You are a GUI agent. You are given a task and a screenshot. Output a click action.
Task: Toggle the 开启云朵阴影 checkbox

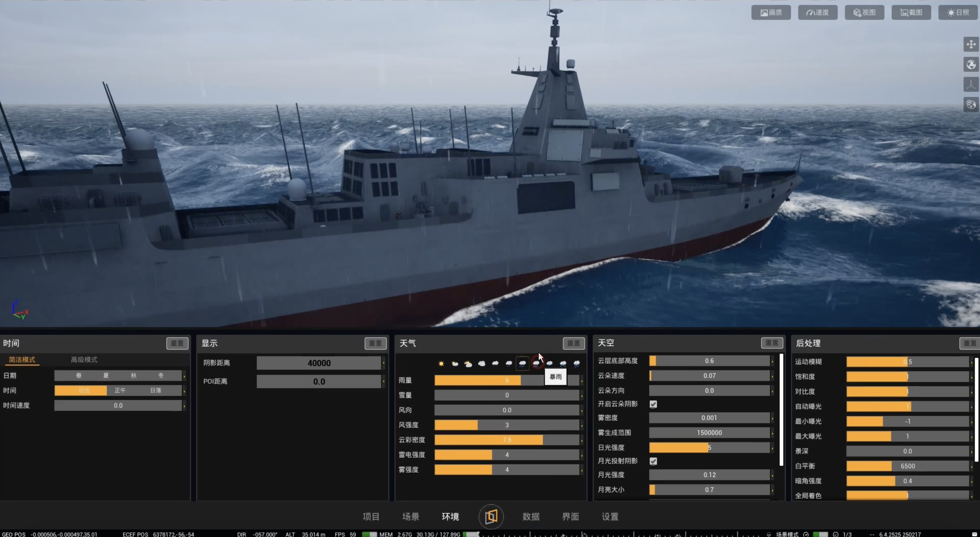pos(653,404)
